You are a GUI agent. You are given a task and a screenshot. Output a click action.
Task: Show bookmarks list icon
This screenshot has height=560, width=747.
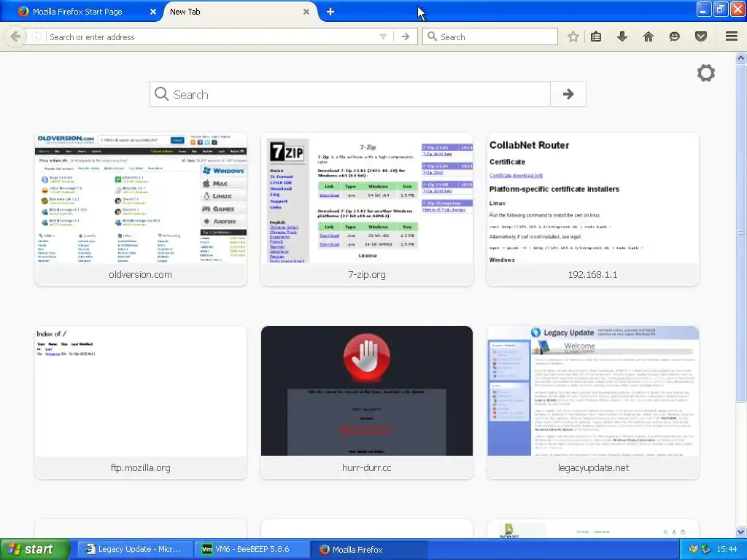596,36
